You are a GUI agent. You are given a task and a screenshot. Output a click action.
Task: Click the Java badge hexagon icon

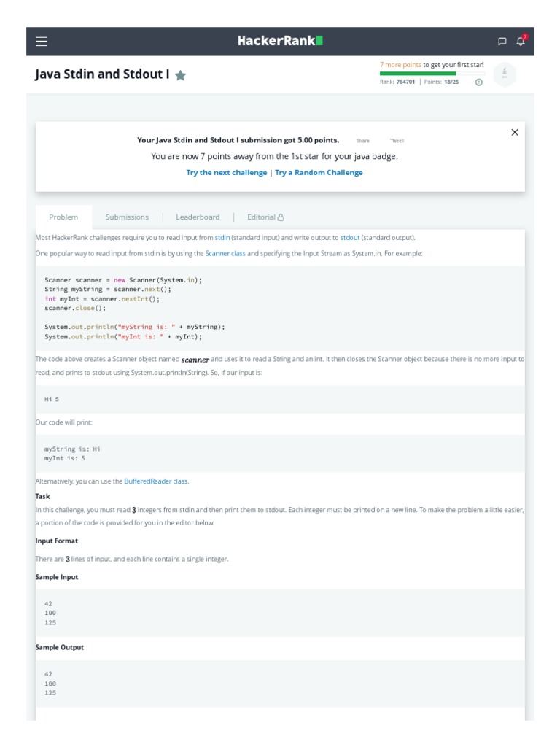tap(505, 74)
